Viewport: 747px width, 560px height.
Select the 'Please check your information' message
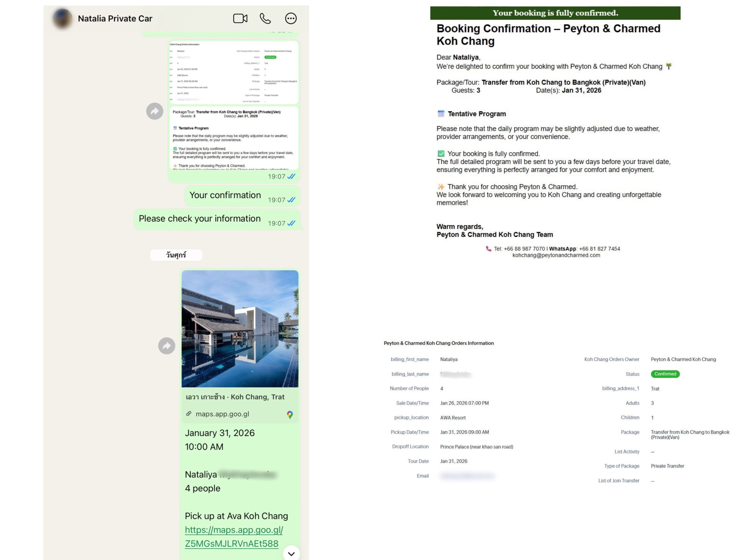[x=200, y=219]
